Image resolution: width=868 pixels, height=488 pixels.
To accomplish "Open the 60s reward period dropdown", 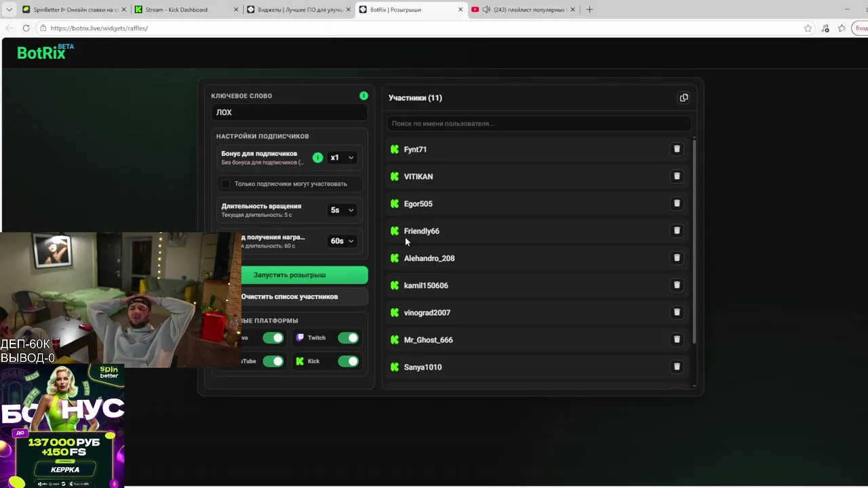I will 342,241.
